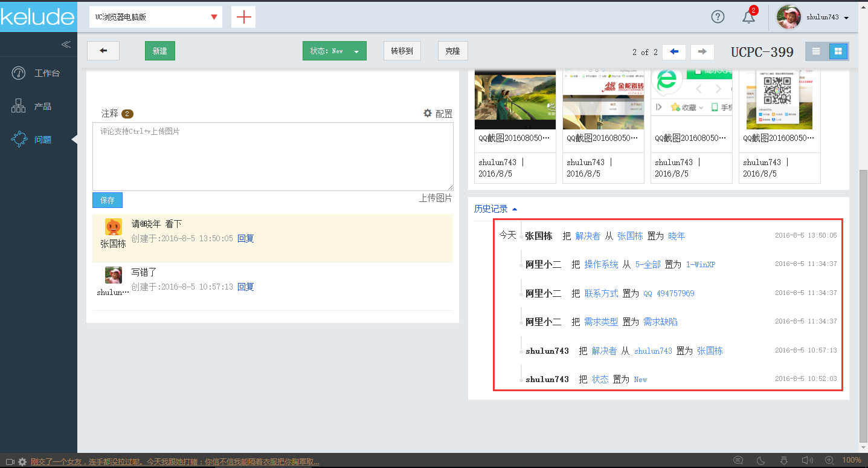Viewport: 868px width, 468px height.
Task: Click 回复 under the 请@晓年 看下 comment
Action: [x=246, y=239]
